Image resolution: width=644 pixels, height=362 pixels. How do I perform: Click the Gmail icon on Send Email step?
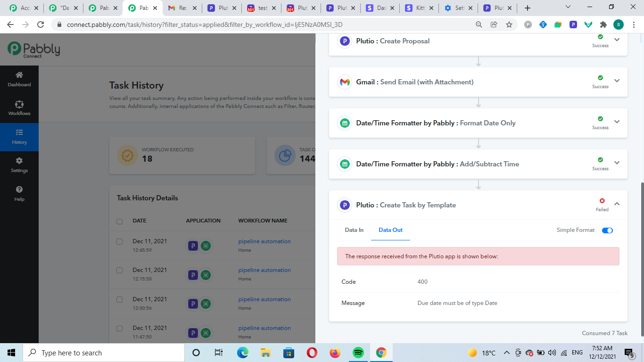[345, 82]
